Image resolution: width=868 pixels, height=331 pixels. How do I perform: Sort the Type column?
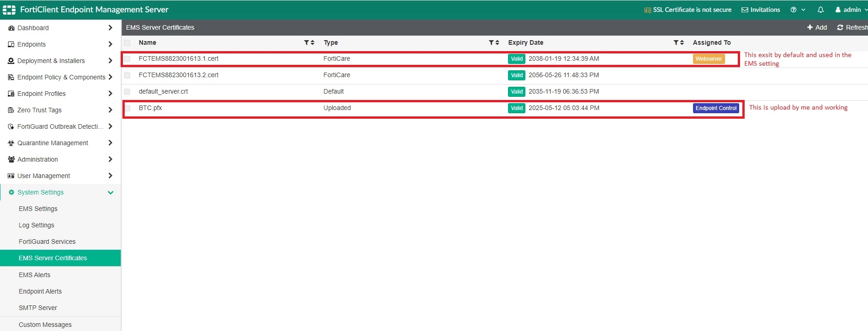(497, 42)
